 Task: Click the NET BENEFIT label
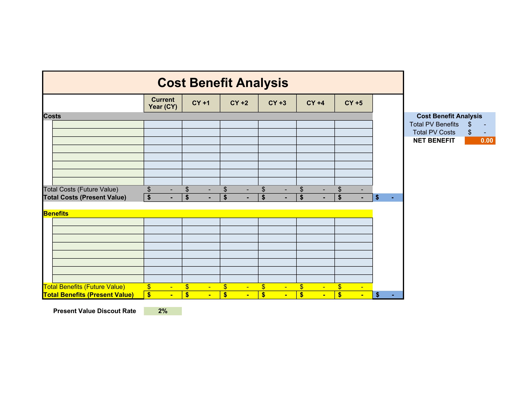pyautogui.click(x=434, y=140)
